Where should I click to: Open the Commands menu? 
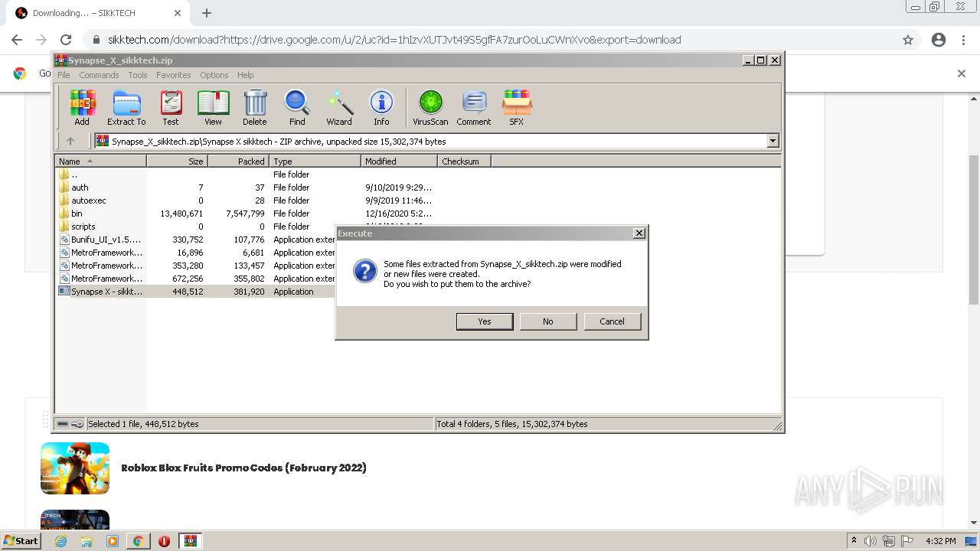[x=99, y=75]
